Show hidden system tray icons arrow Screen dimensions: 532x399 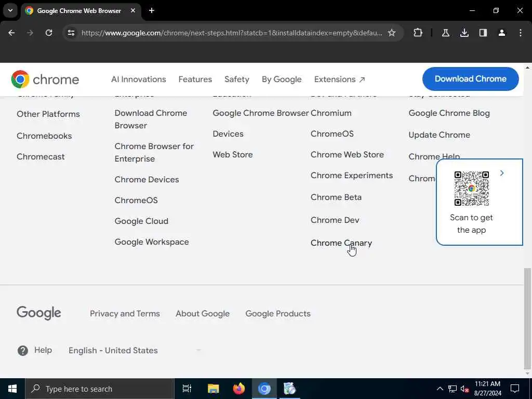[x=440, y=389]
